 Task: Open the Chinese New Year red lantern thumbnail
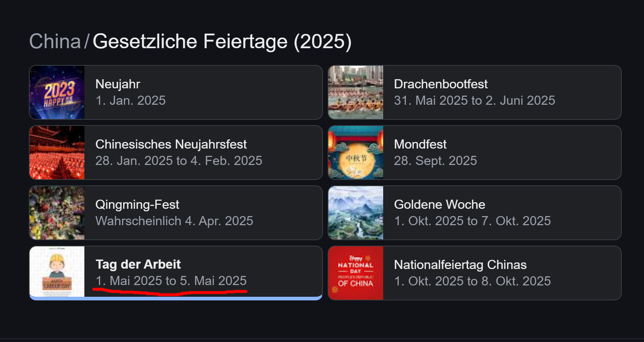[57, 153]
